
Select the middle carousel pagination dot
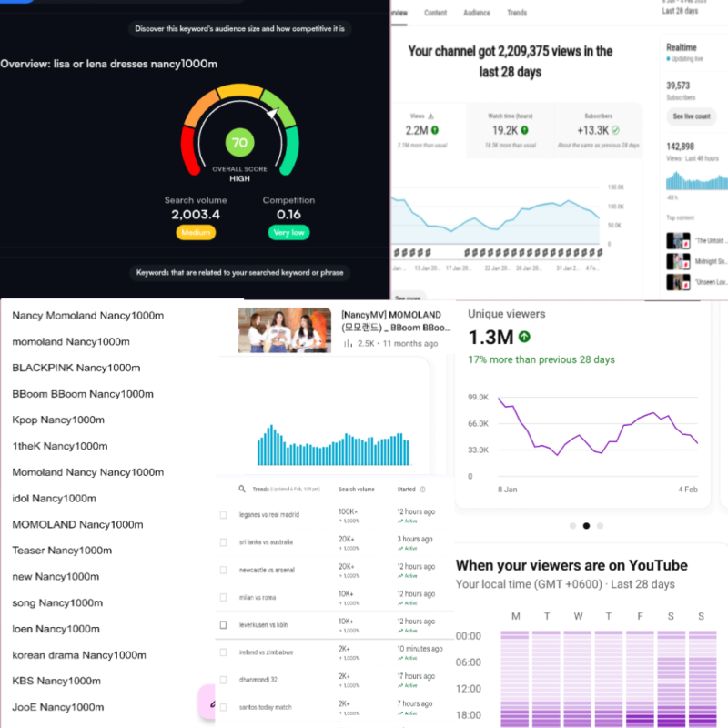point(586,525)
